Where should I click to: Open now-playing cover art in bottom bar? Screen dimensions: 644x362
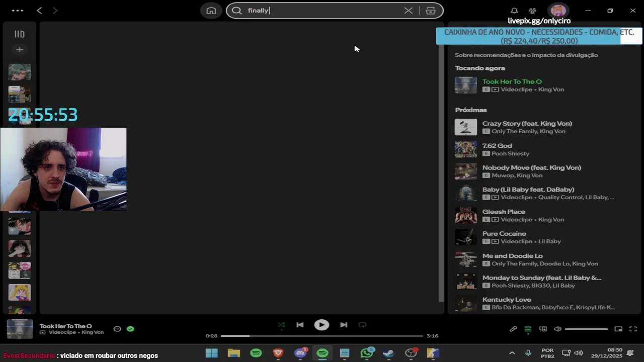20,329
